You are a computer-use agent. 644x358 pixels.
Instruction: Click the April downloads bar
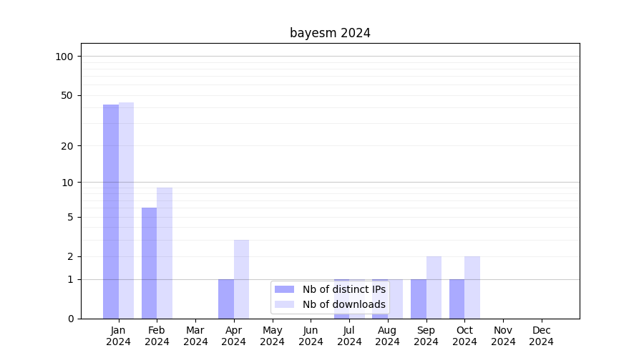(x=241, y=279)
